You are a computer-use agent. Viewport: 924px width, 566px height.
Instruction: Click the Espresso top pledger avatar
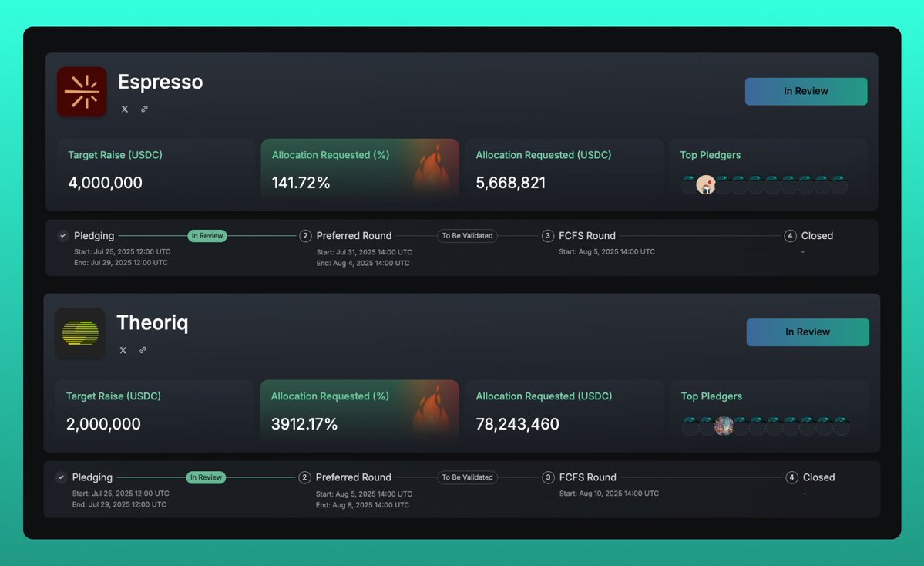pyautogui.click(x=706, y=185)
